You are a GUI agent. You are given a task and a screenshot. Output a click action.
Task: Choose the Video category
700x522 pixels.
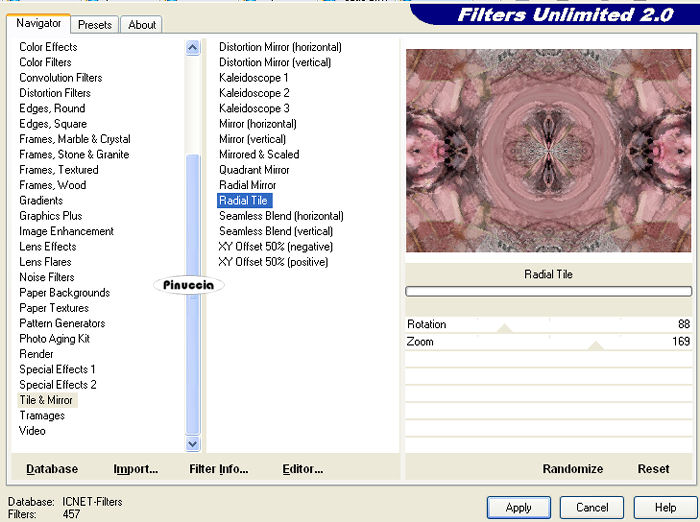32,431
